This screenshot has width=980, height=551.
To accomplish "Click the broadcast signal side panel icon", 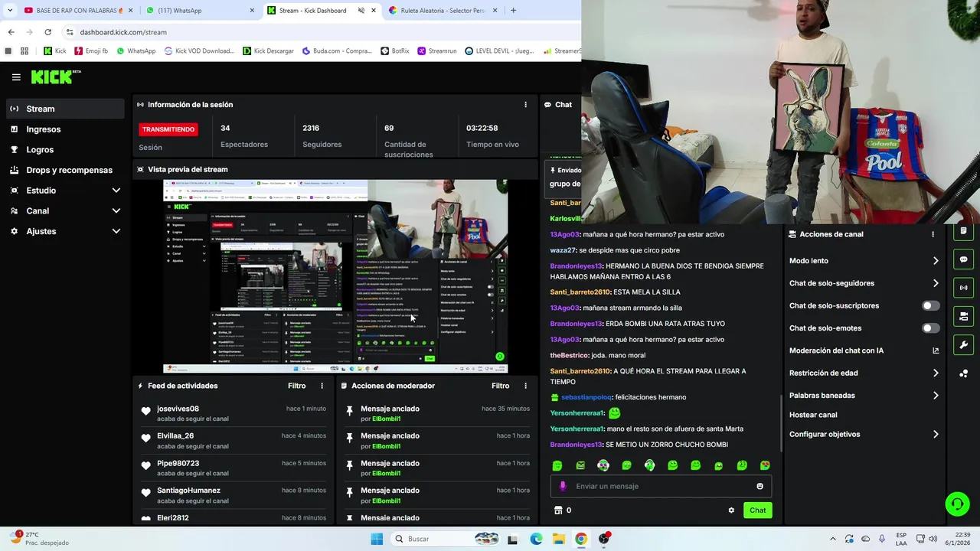I will click(963, 288).
